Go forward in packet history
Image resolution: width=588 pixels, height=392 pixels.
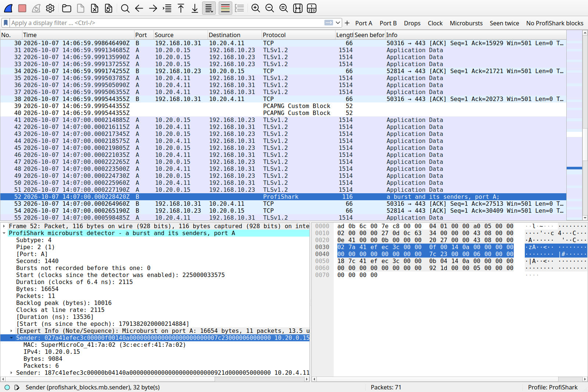coord(153,8)
